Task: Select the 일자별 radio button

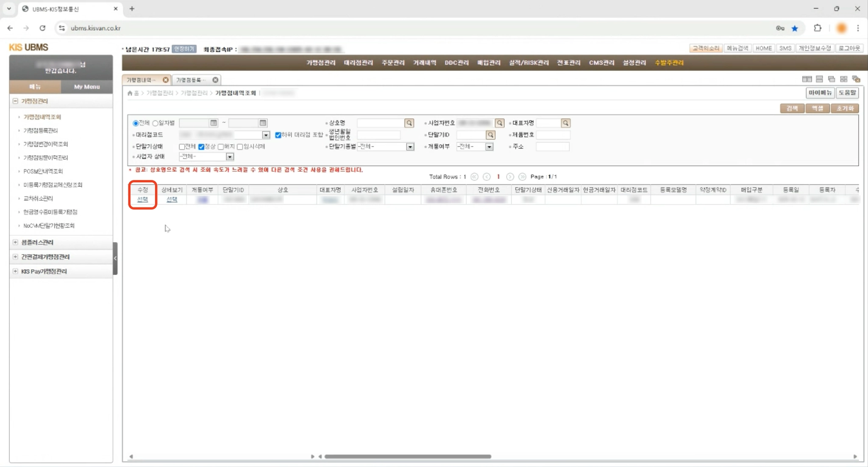Action: coord(156,123)
